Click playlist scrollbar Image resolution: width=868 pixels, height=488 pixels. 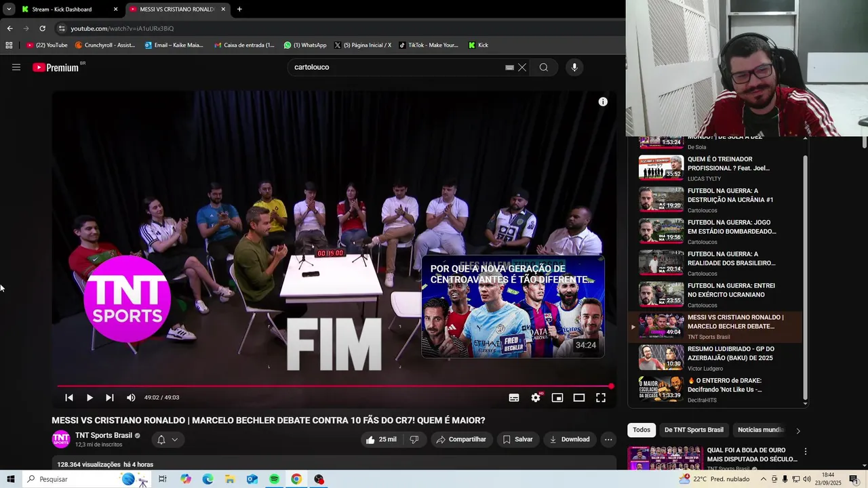[805, 278]
